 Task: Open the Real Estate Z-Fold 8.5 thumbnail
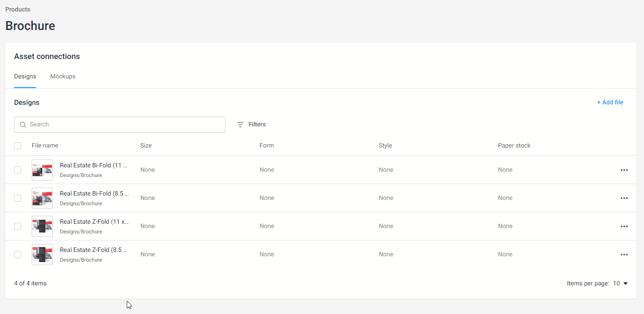(x=42, y=255)
